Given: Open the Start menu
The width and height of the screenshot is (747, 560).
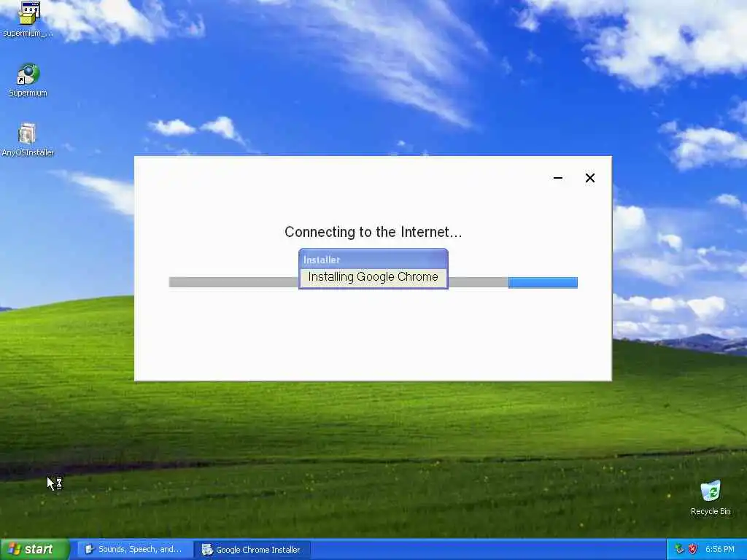Looking at the screenshot, I should tap(35, 549).
